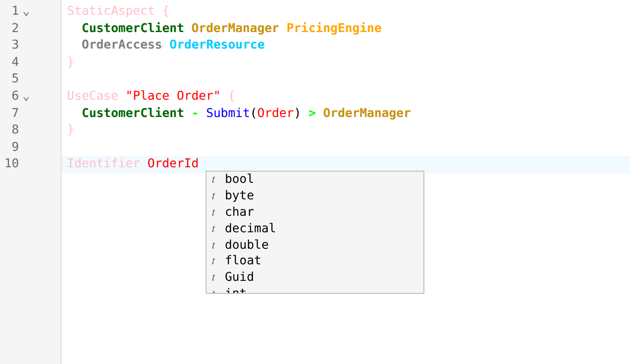This screenshot has width=630, height=364.
Task: Pick float from the type suggestions
Action: coord(315,260)
